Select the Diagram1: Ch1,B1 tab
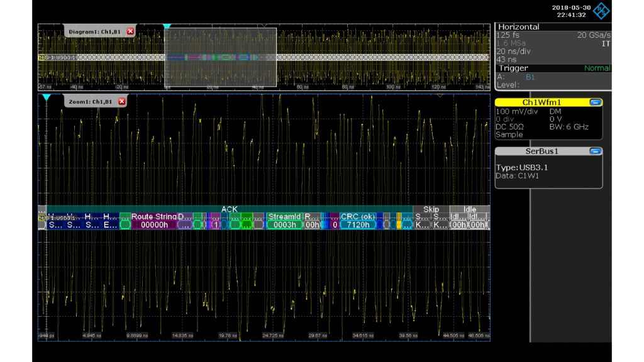644x362 pixels. (96, 31)
